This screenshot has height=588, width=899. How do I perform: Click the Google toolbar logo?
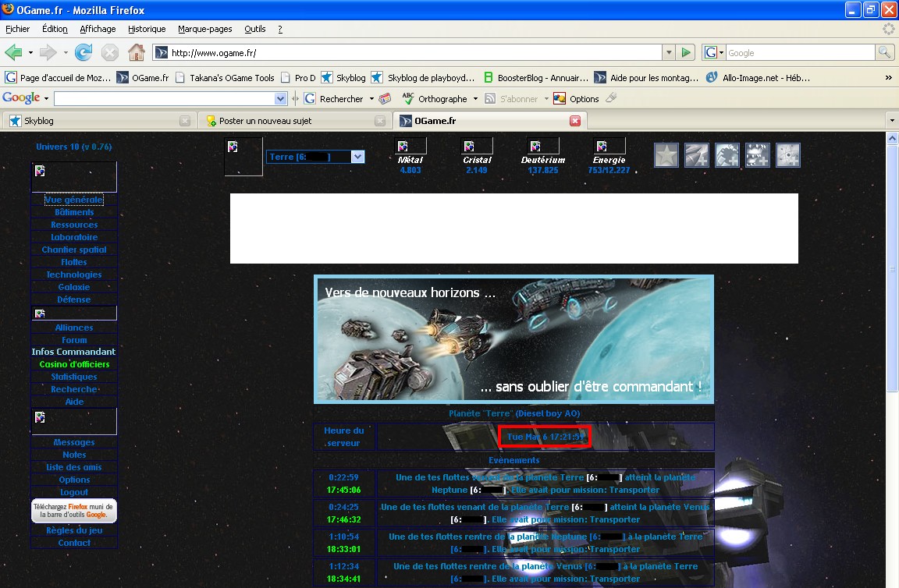pyautogui.click(x=21, y=98)
